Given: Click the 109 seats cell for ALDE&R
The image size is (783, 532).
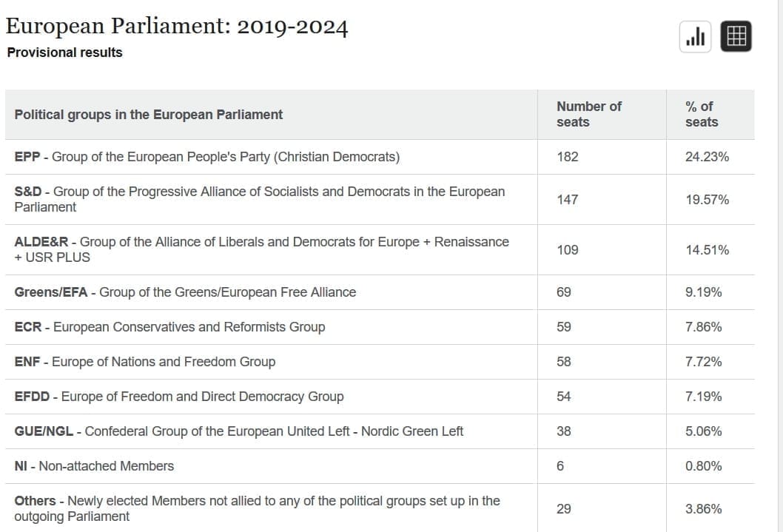Looking at the screenshot, I should click(x=568, y=250).
